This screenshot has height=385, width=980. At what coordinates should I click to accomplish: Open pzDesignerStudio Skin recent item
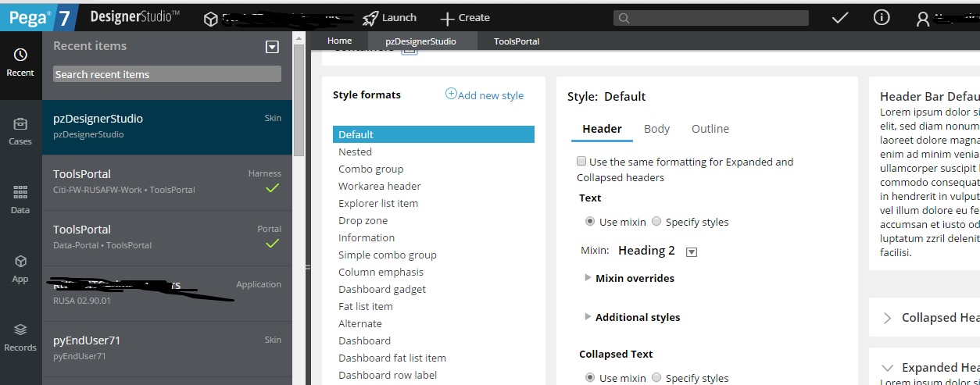click(167, 127)
